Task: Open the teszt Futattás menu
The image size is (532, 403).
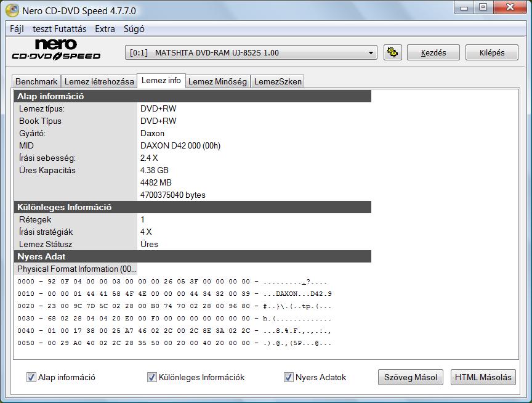Action: click(59, 29)
